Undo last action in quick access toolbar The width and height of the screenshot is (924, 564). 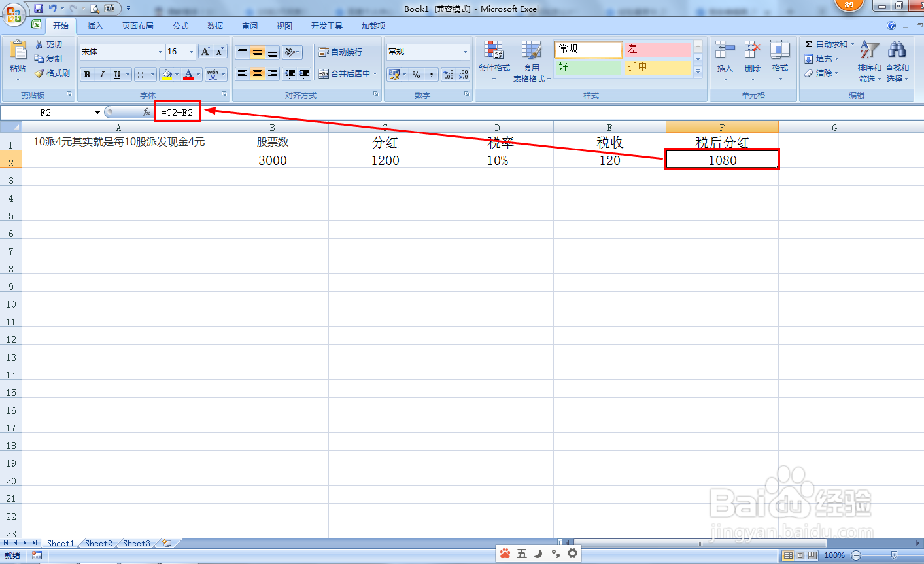[x=53, y=9]
